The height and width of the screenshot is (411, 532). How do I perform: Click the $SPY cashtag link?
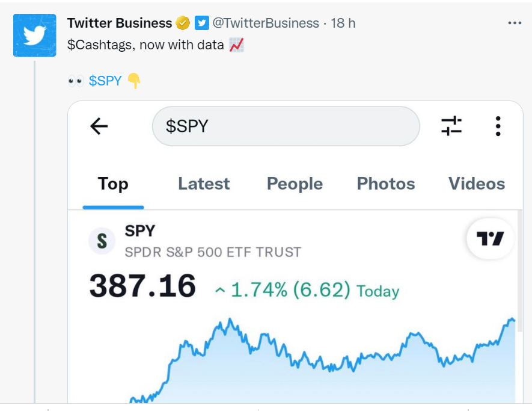(x=105, y=81)
